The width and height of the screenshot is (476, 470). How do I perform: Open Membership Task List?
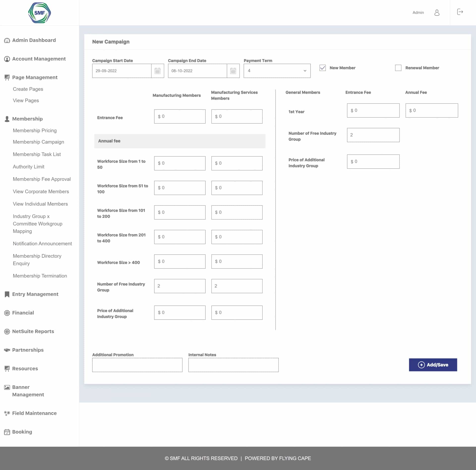tap(37, 154)
